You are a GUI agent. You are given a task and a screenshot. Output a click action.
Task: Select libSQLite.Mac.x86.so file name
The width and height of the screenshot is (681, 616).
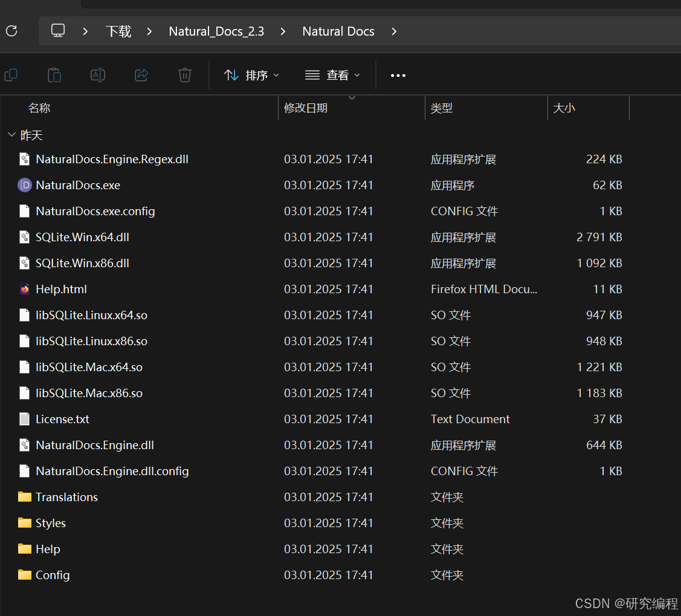89,393
